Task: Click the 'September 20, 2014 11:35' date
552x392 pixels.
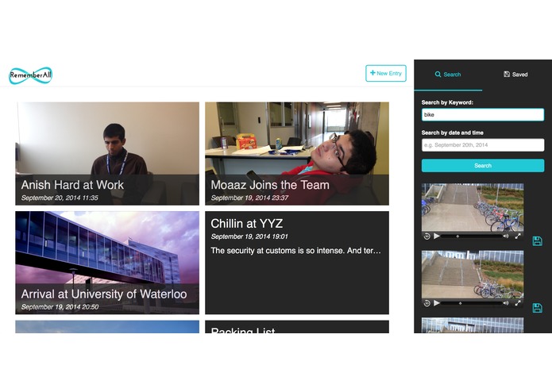Action: [x=60, y=198]
